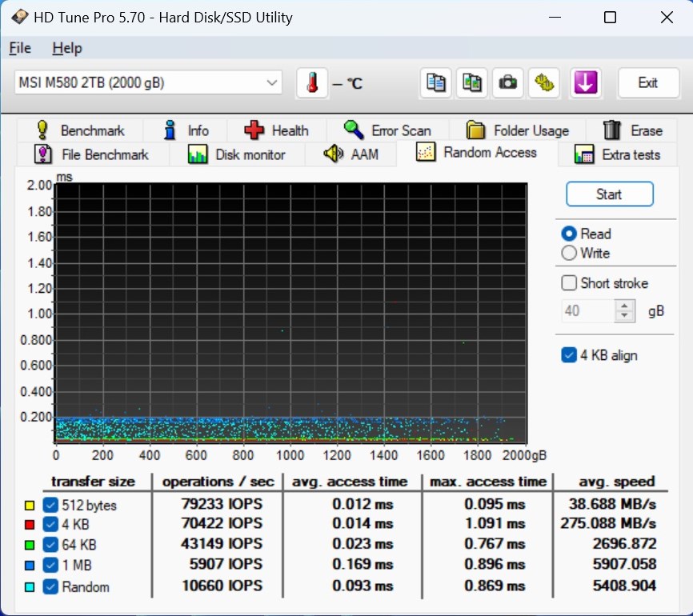Click the max. access time column header

click(x=488, y=482)
